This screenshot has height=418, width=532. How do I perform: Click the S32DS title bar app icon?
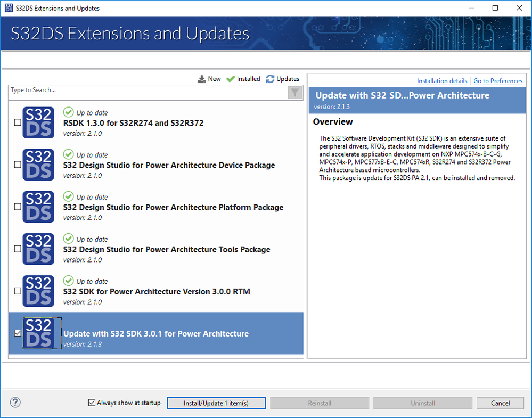pyautogui.click(x=9, y=8)
